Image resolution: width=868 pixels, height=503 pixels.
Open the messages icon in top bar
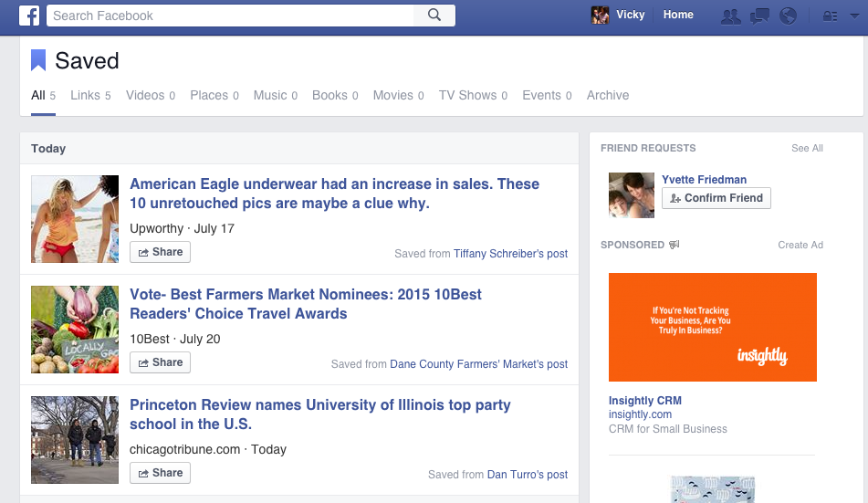[759, 16]
